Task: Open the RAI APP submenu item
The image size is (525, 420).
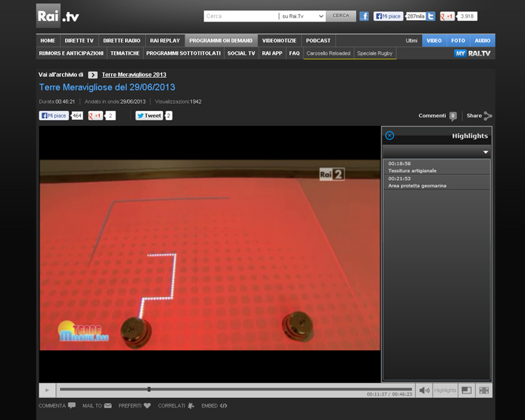Action: (272, 53)
